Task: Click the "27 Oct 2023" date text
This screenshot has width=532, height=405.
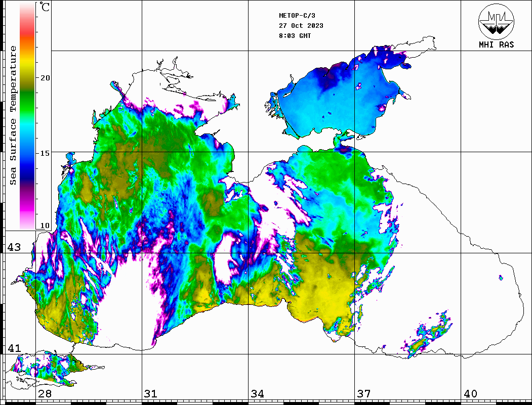Action: 301,26
